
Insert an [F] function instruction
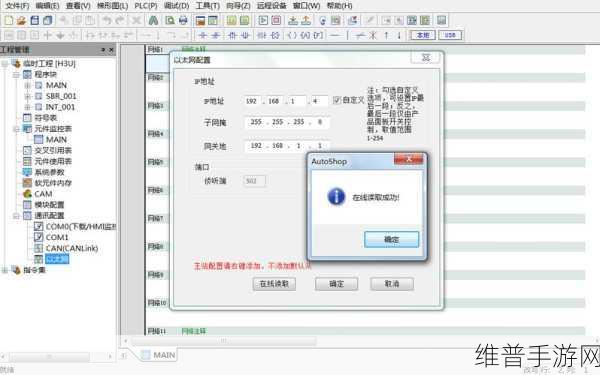pos(318,35)
